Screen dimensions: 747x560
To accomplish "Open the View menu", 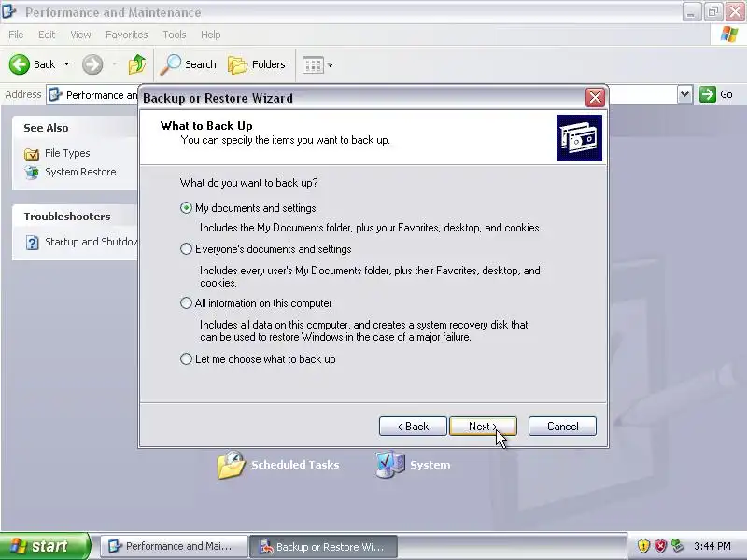I will tap(80, 35).
